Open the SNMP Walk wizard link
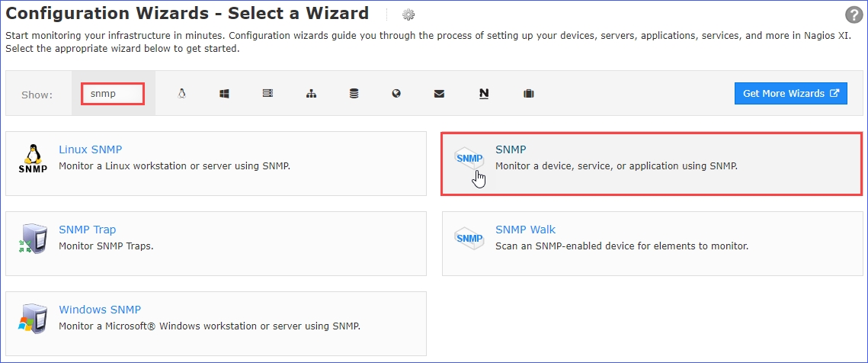The width and height of the screenshot is (868, 363). [525, 230]
